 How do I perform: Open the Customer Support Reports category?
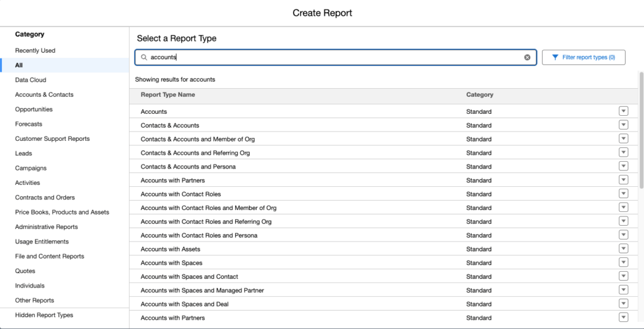52,138
